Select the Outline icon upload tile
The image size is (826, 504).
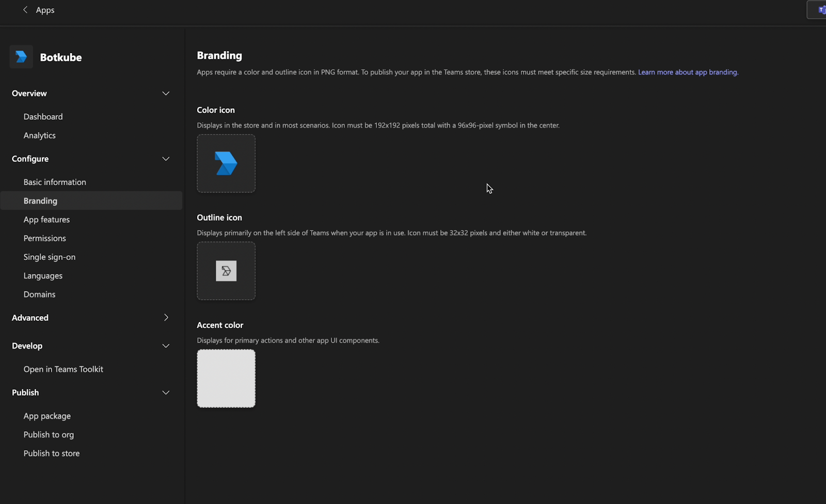226,270
